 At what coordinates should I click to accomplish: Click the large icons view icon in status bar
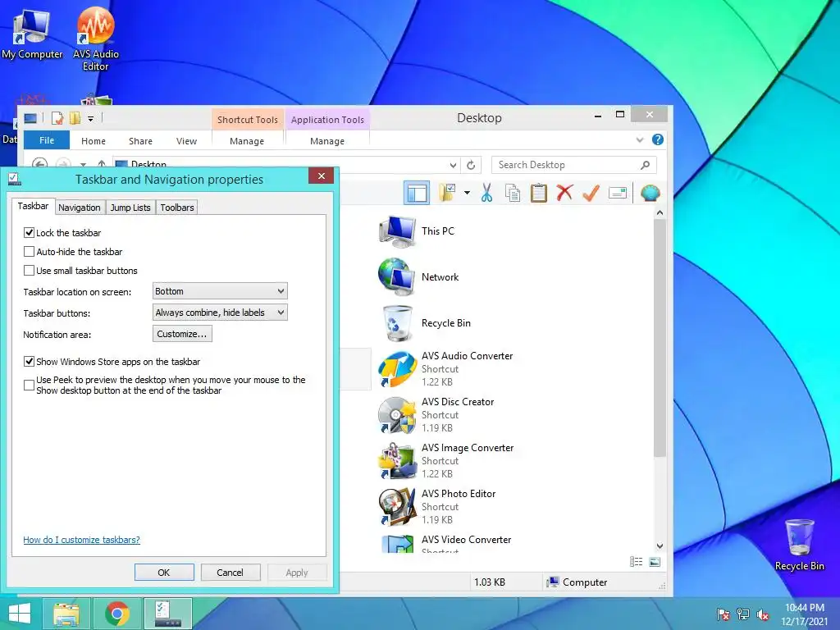tap(655, 561)
